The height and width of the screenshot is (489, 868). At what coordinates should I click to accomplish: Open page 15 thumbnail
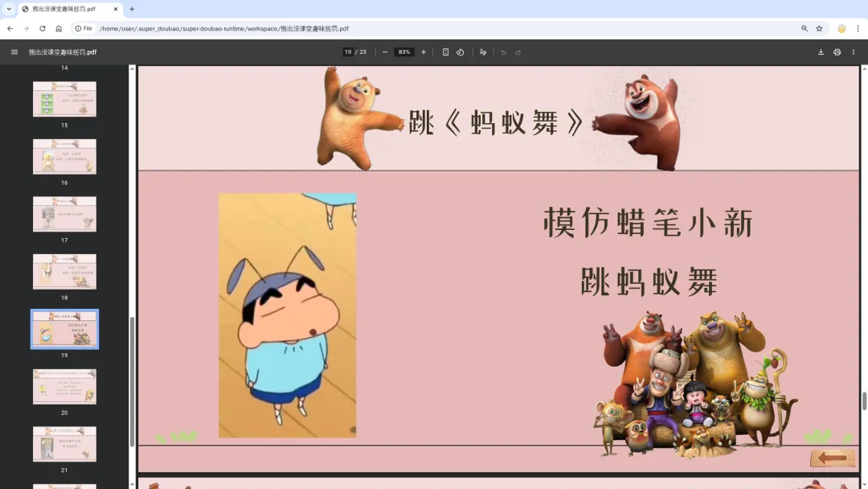64,99
